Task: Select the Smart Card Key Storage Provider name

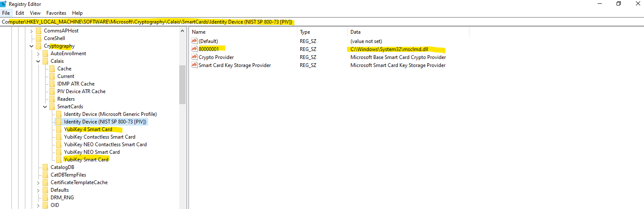Action: pos(234,65)
